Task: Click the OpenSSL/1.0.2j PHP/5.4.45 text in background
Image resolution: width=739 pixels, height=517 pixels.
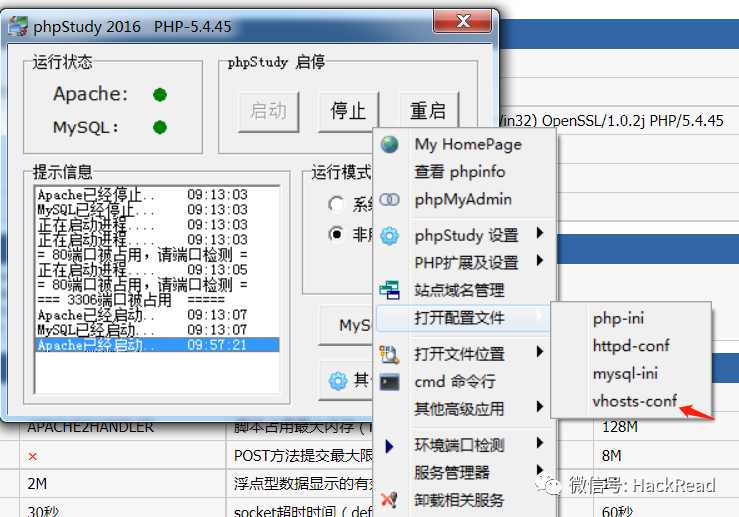Action: pos(632,121)
